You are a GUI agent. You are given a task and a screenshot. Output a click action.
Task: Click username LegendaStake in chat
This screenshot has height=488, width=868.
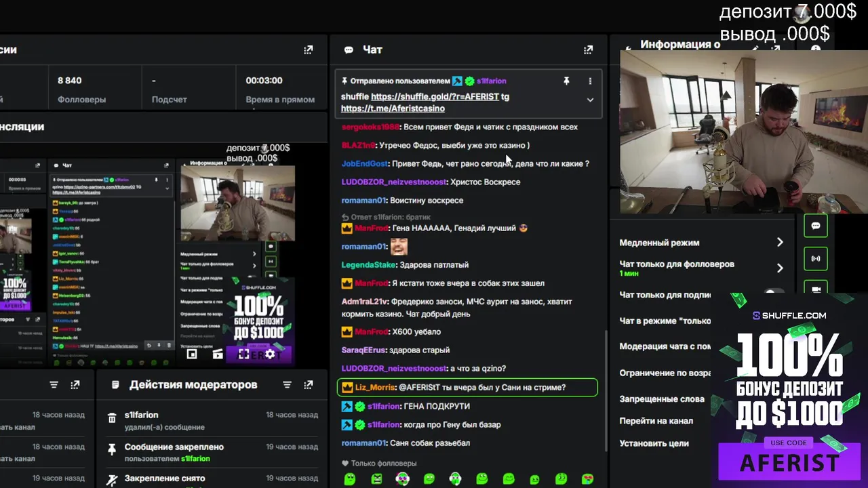tap(368, 265)
